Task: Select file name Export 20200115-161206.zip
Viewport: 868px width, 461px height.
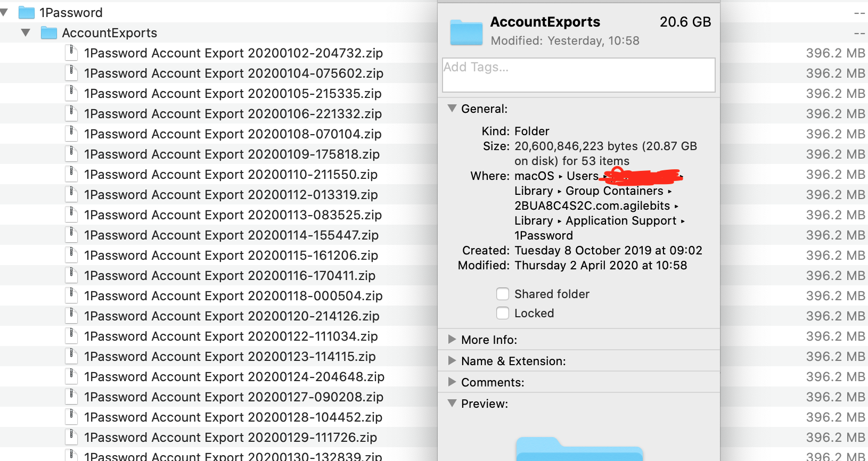Action: click(231, 256)
